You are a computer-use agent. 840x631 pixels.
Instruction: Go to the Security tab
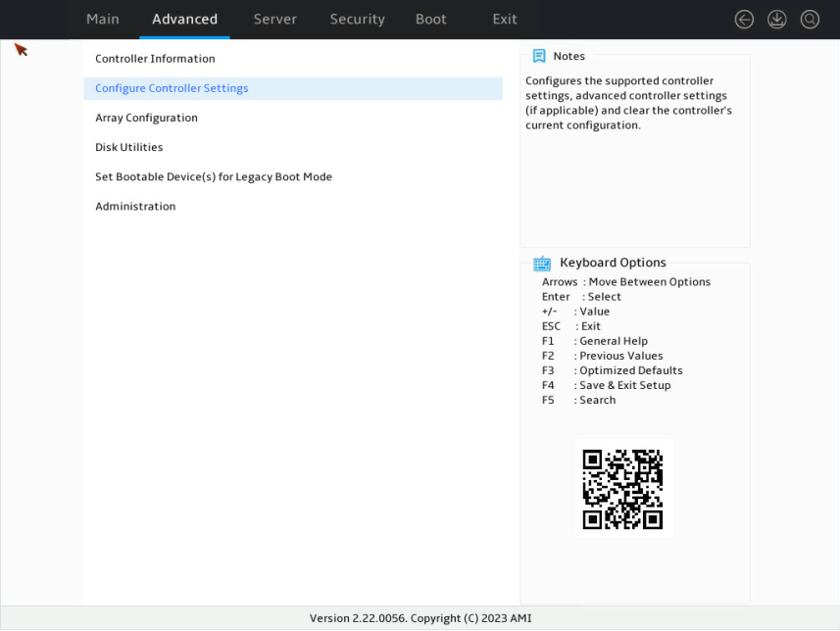coord(358,20)
